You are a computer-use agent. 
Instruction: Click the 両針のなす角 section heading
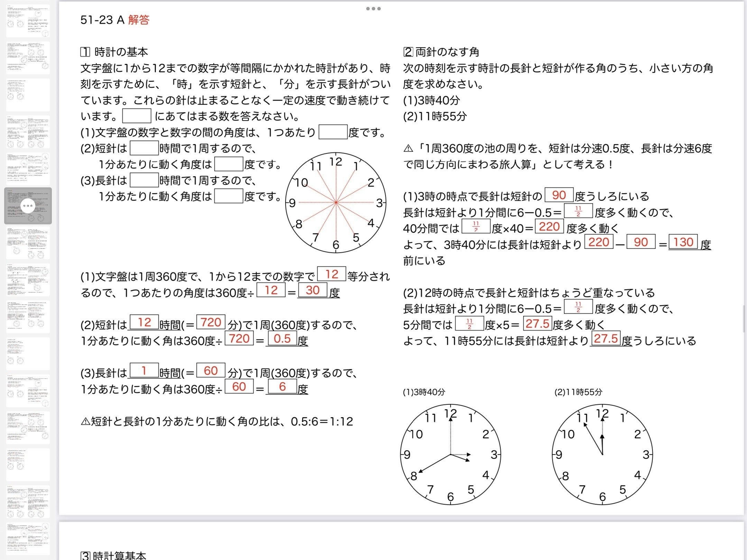[x=446, y=52]
